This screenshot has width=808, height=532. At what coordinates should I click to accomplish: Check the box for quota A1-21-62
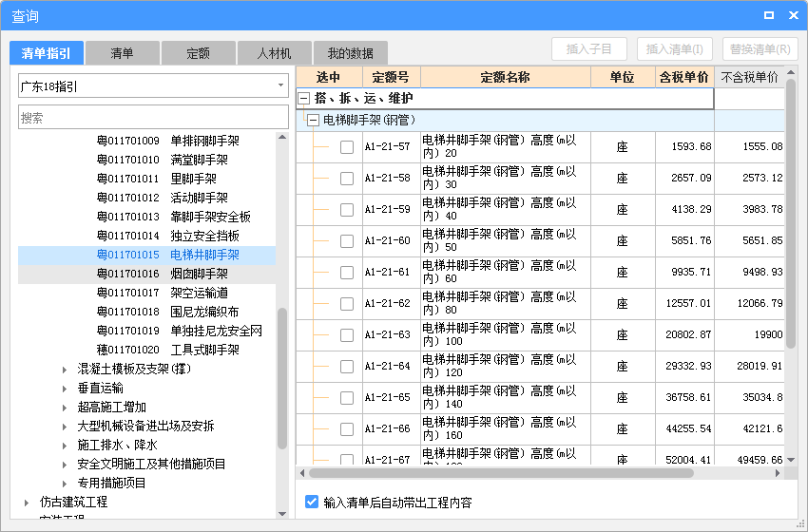tap(347, 304)
